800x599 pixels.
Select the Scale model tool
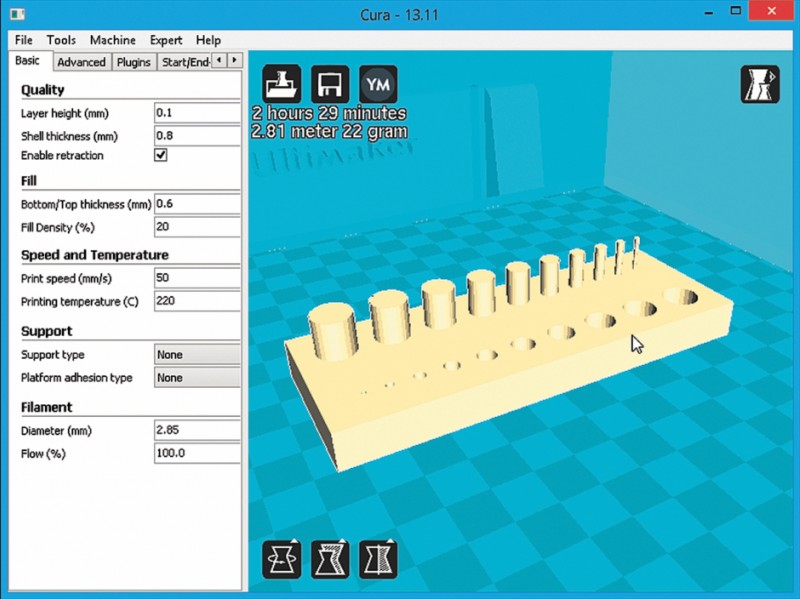(330, 560)
